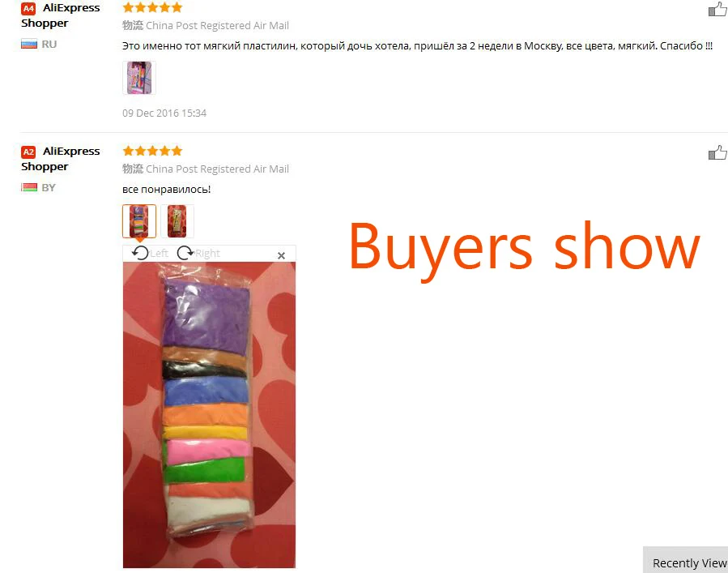The height and width of the screenshot is (573, 728).
Task: Close the enlarged photo viewer
Action: pos(281,255)
